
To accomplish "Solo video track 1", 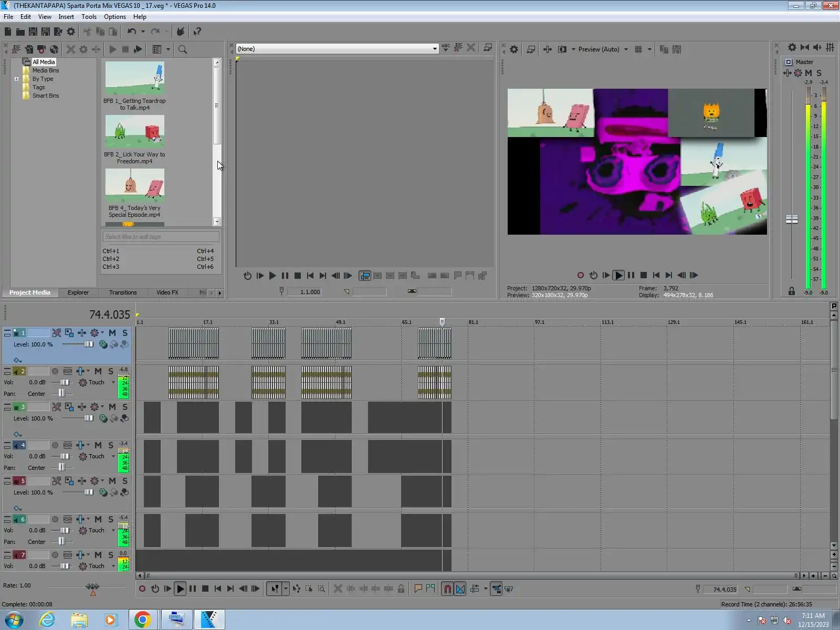I will click(125, 333).
